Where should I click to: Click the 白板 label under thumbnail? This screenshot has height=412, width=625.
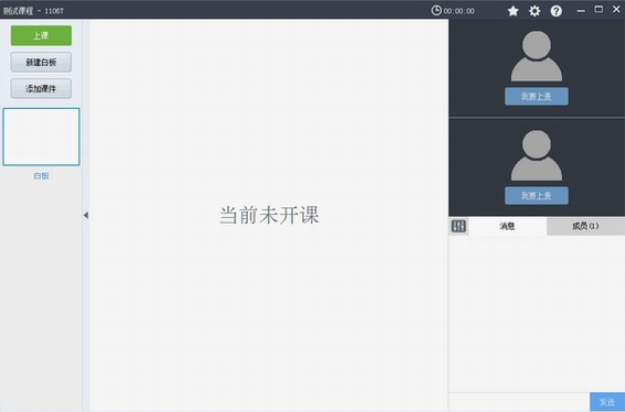pos(41,176)
